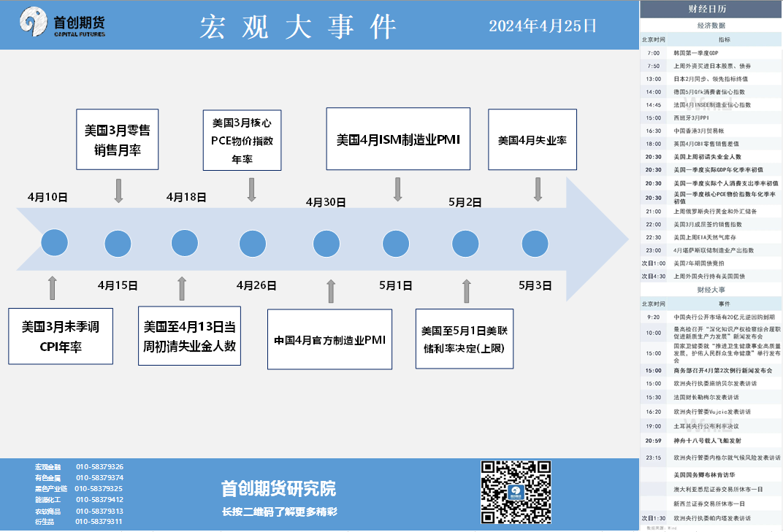Click the 中国4月官方制造业PMI event box
This screenshot has width=783, height=532.
point(329,339)
